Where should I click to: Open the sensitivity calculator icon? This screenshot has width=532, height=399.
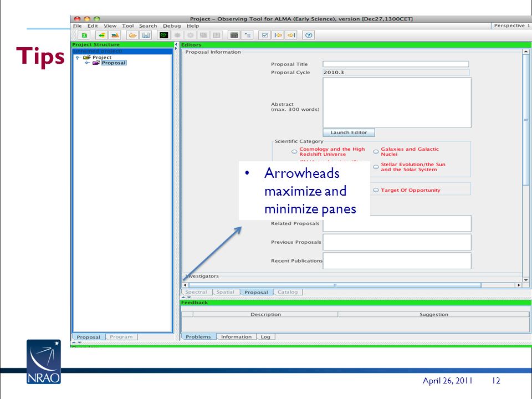pyautogui.click(x=234, y=35)
